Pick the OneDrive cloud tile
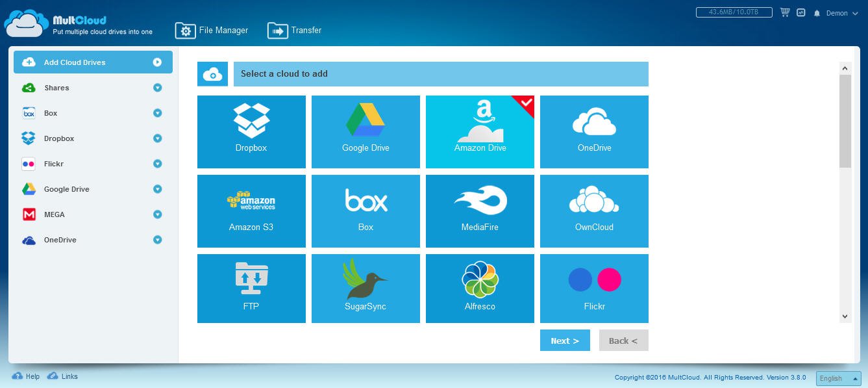This screenshot has width=868, height=388. (594, 132)
